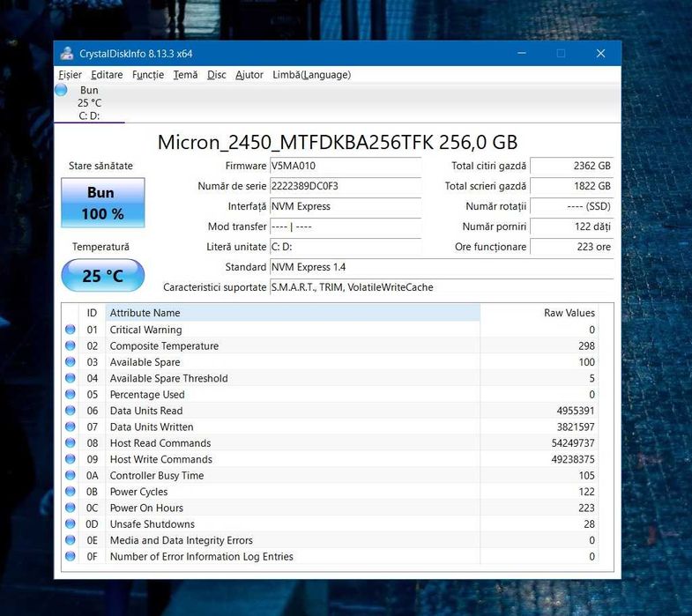The width and height of the screenshot is (692, 616).
Task: Click status orb for Host Write Commands row
Action: [71, 459]
